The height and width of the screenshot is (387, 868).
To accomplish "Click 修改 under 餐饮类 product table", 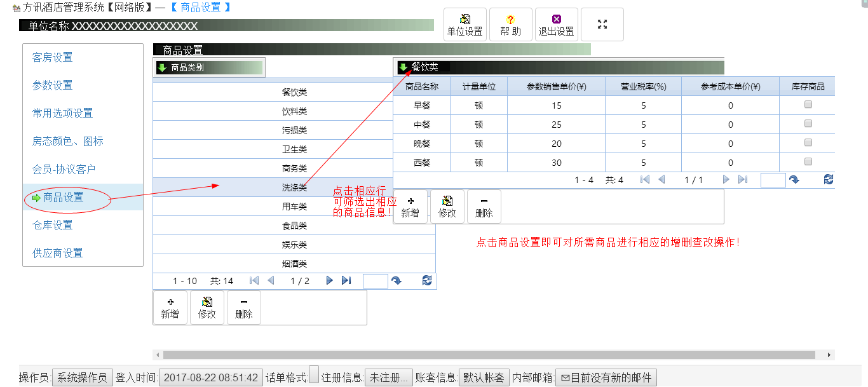I will point(447,207).
